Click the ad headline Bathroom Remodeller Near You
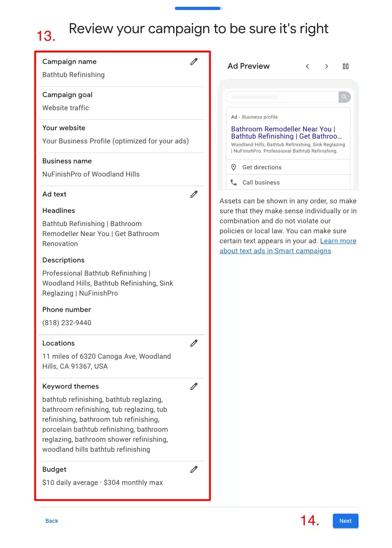 pyautogui.click(x=281, y=129)
